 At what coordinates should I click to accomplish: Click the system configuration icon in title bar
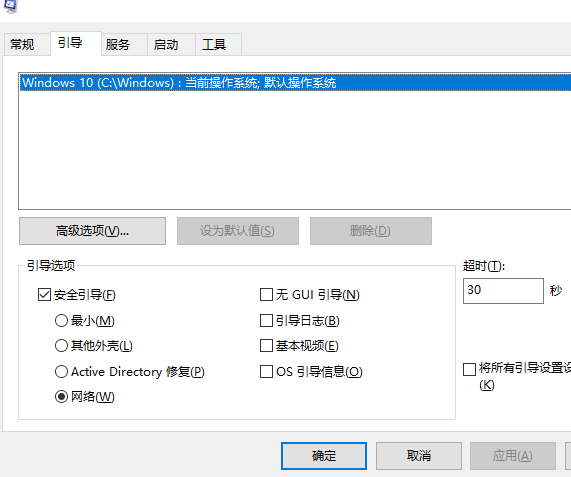click(10, 5)
